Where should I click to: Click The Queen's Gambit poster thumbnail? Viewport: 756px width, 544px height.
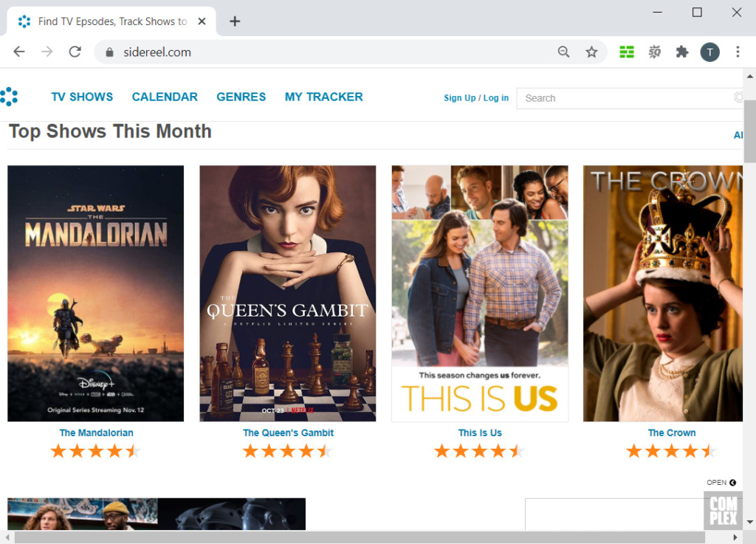coord(288,294)
